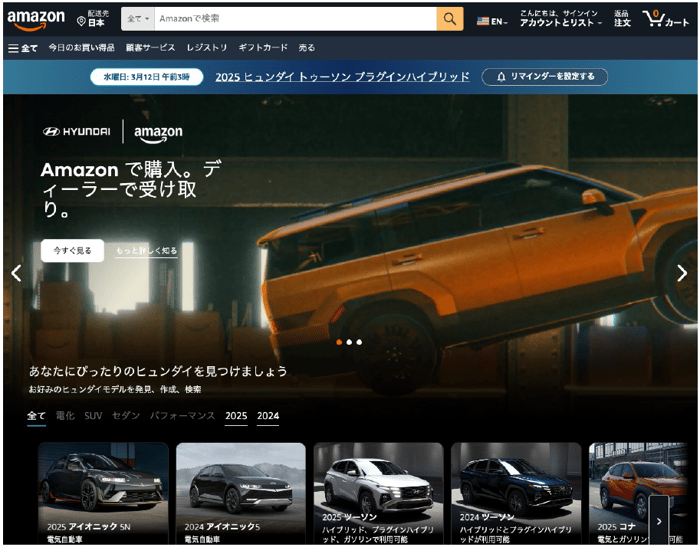The image size is (700, 547).
Task: Select the first hero carousel dot
Action: coord(339,342)
